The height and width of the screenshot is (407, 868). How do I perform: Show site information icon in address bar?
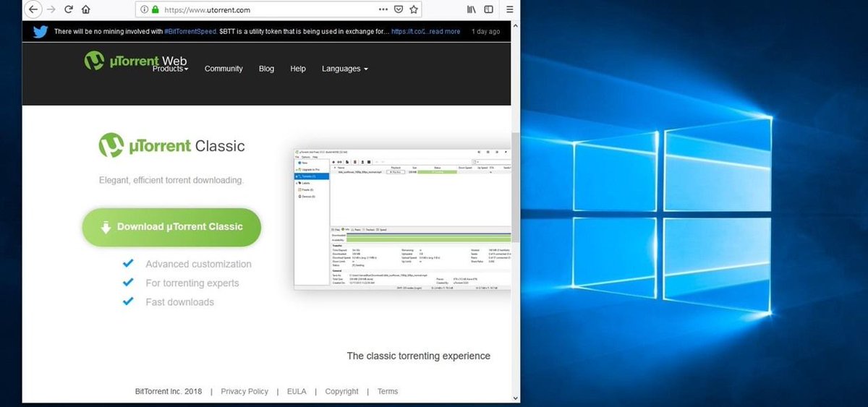tap(144, 10)
